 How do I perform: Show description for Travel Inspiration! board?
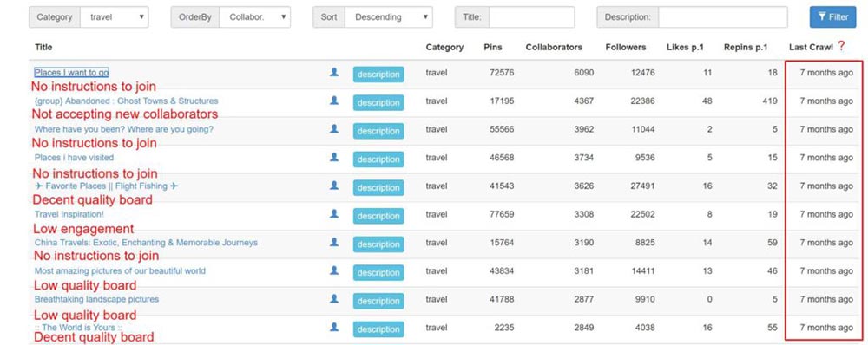pos(378,216)
